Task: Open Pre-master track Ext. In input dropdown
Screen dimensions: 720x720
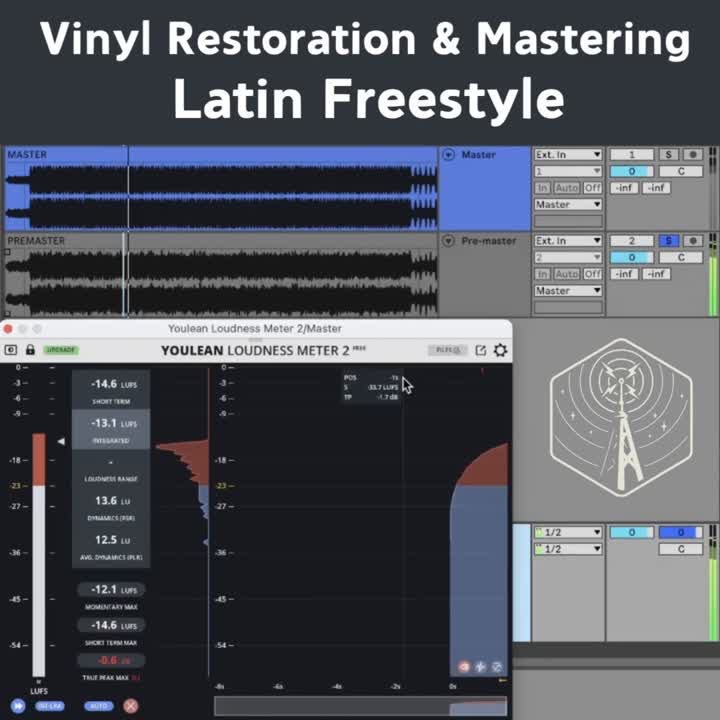Action: [568, 241]
